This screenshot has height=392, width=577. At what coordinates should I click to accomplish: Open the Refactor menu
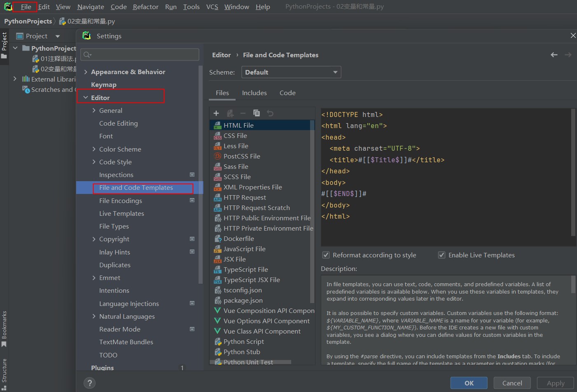[145, 7]
